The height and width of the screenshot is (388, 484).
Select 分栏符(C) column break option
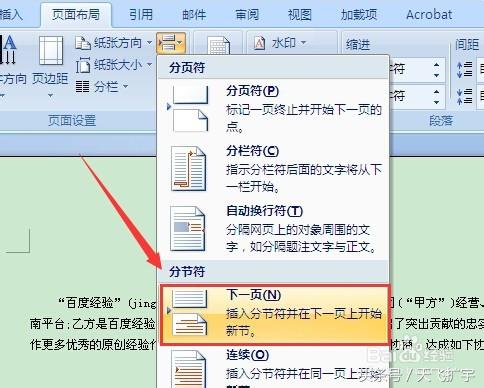click(274, 169)
